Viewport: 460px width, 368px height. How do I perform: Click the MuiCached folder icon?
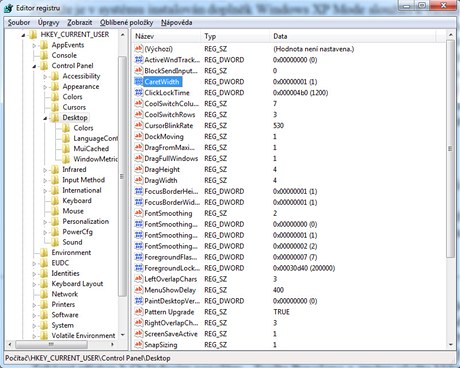pyautogui.click(x=66, y=149)
